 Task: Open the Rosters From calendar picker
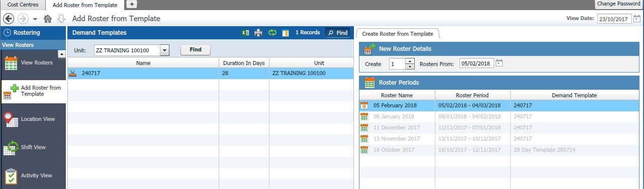tap(499, 64)
